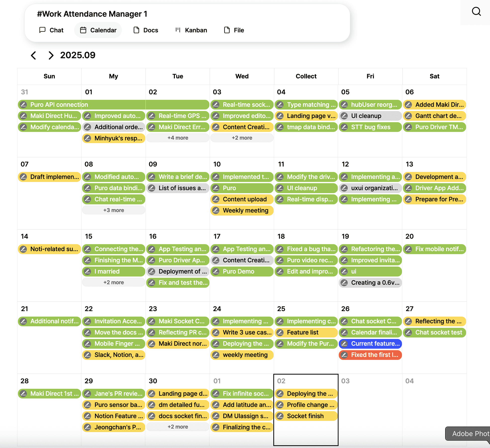Go to previous month arrow

tap(34, 55)
